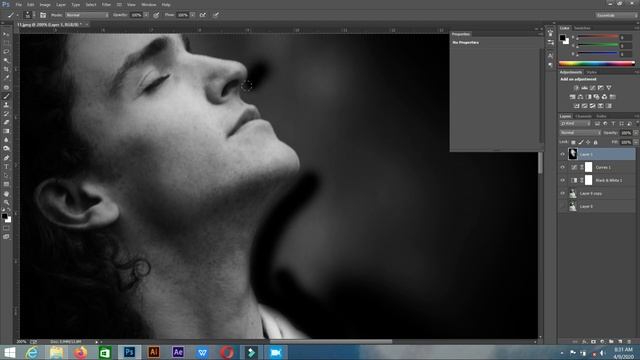640x360 pixels.
Task: Select the Clone Stamp tool
Action: coord(6,105)
